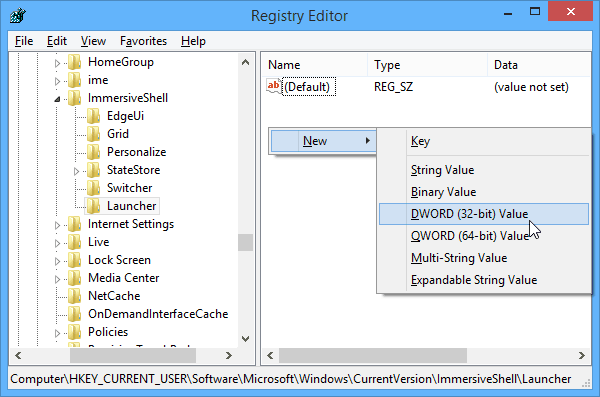This screenshot has width=600, height=397.
Task: Click the Internet Settings folder icon
Action: [75, 224]
